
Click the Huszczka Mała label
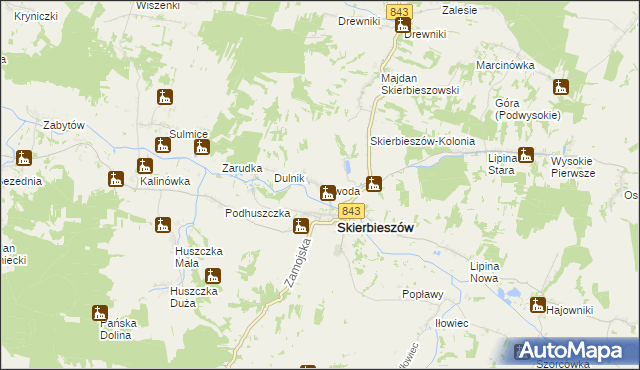pyautogui.click(x=199, y=257)
